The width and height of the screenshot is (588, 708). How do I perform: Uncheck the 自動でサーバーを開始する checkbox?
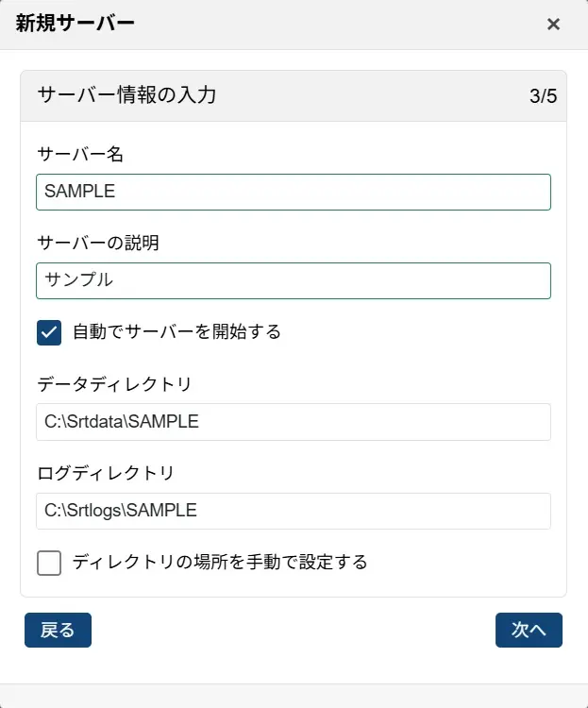49,332
